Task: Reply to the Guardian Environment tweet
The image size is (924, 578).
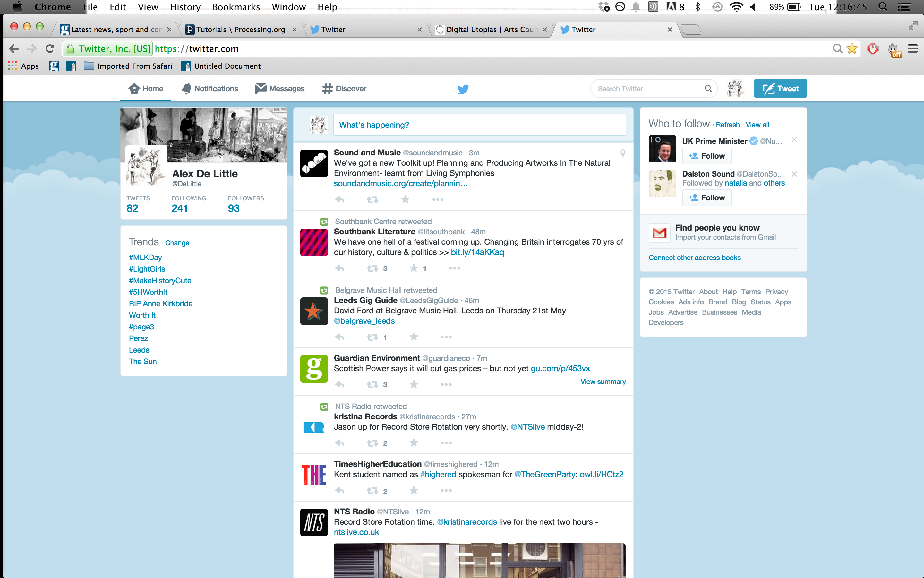Action: coord(340,384)
